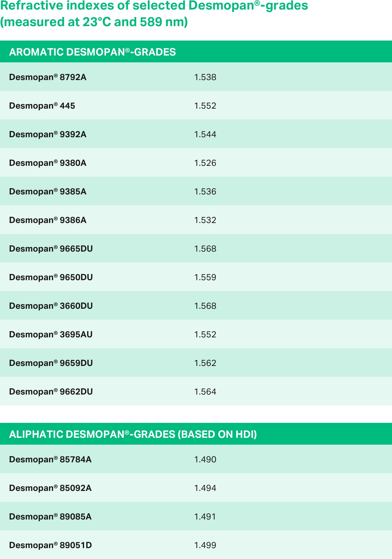
Task: Click the value 1.494 for Desmopan 85092A
Action: click(x=205, y=488)
